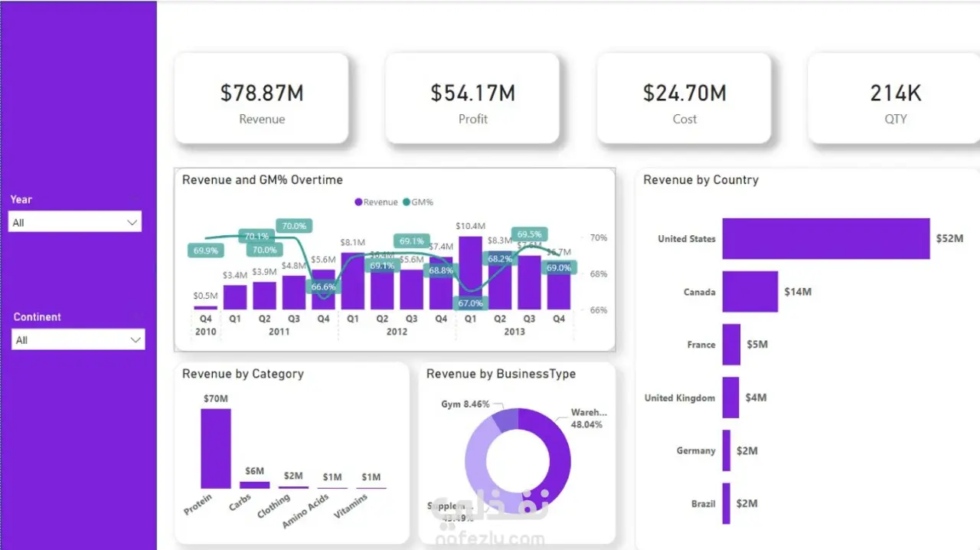Select the Revenue legend marker
Screen dimensions: 980x550
(358, 202)
